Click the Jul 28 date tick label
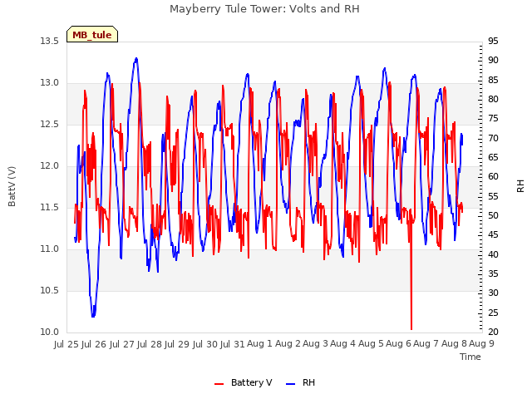Screen dimensions: 532x399 (150, 344)
